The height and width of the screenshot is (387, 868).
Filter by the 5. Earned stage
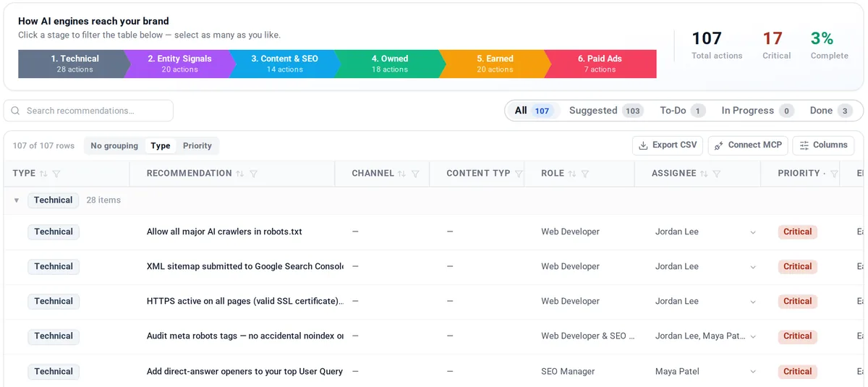tap(495, 64)
